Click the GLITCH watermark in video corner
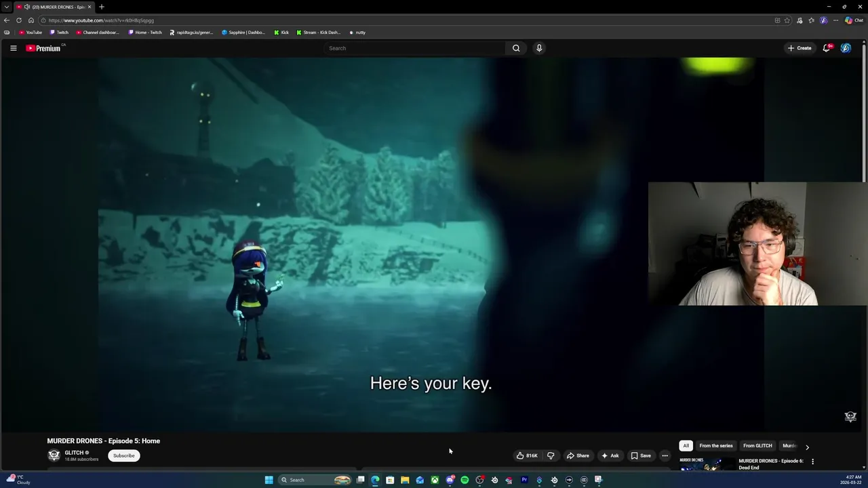This screenshot has height=488, width=868. point(850,417)
